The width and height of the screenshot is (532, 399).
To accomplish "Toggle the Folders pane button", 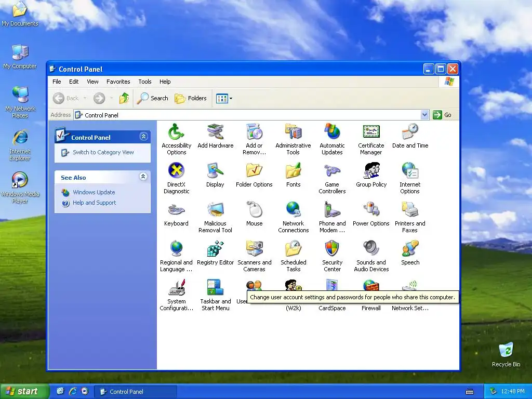I will pos(191,98).
